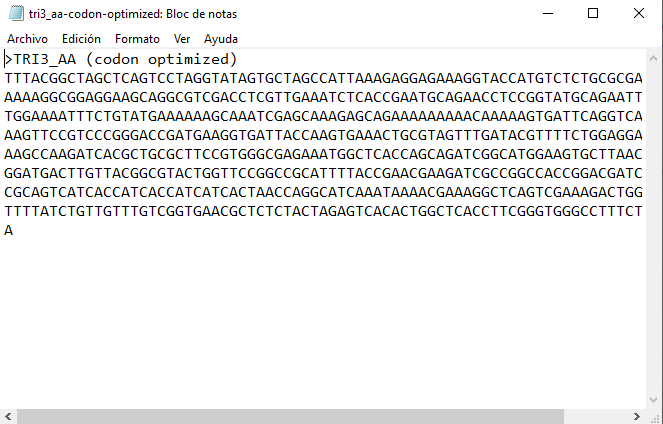The width and height of the screenshot is (663, 424).
Task: Expand the Formato menu
Action: coord(137,38)
